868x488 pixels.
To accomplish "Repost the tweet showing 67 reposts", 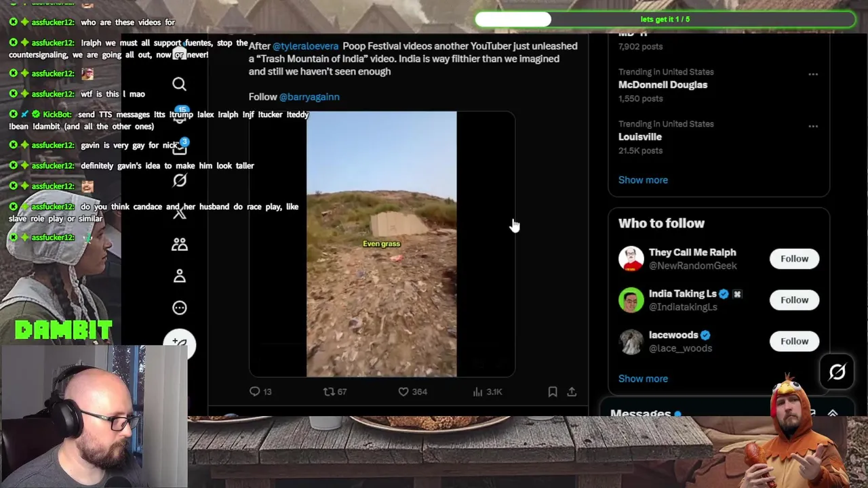I will pyautogui.click(x=335, y=391).
